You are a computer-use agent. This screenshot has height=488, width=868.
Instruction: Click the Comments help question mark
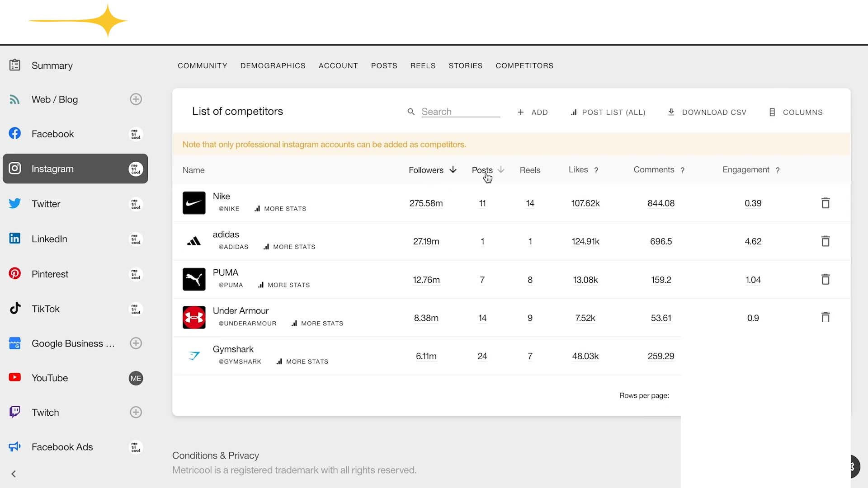pos(683,170)
